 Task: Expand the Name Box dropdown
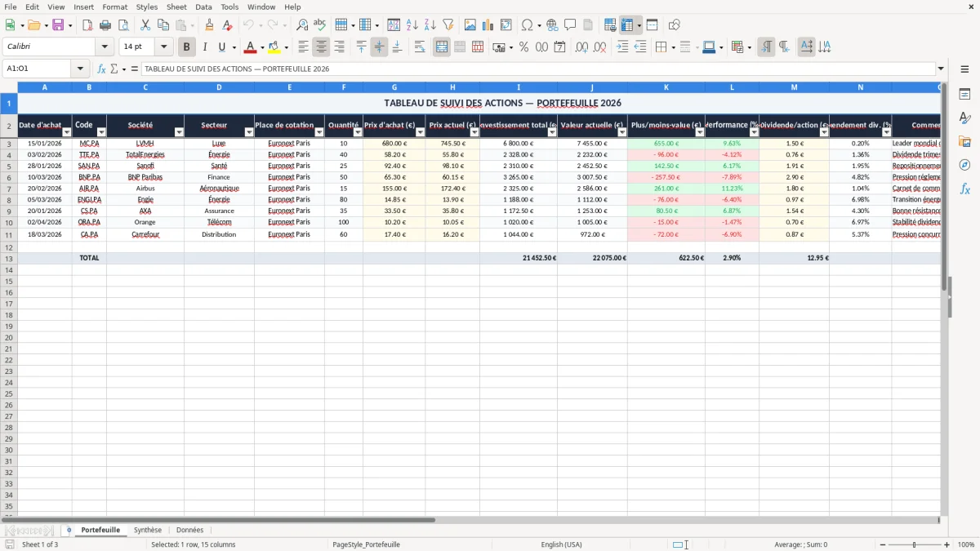pos(80,69)
